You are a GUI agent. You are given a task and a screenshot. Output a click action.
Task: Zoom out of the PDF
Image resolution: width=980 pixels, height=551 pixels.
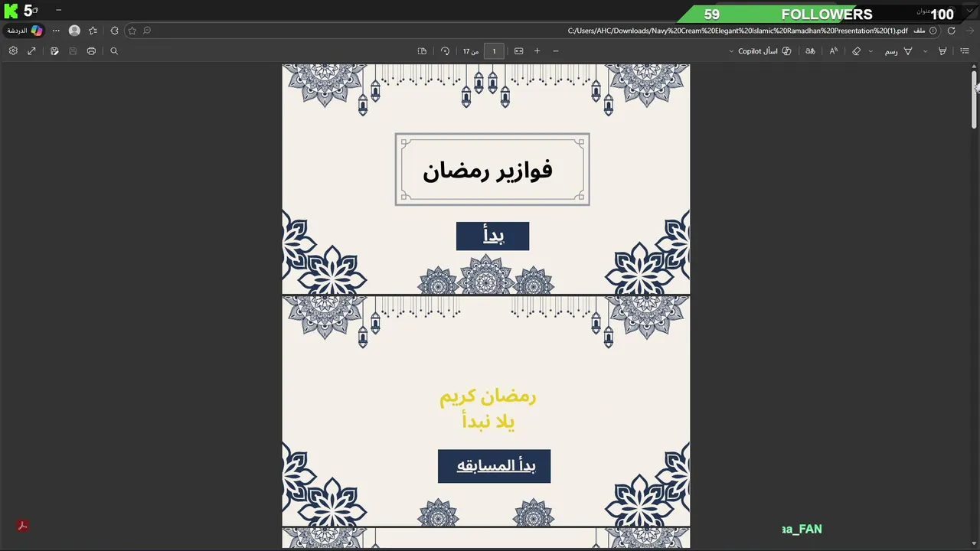pyautogui.click(x=556, y=51)
